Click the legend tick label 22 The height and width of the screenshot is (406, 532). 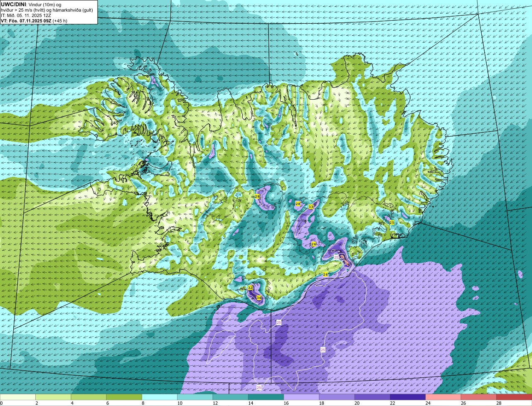392,403
